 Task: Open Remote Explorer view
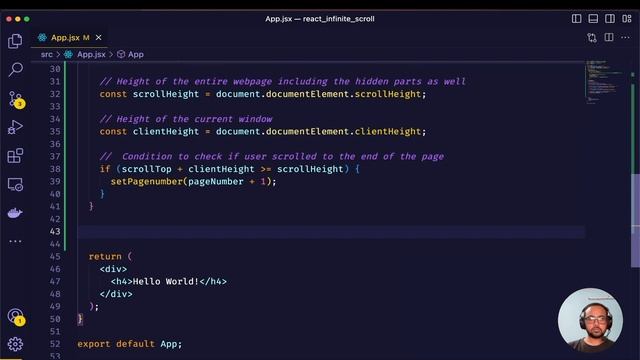15,184
